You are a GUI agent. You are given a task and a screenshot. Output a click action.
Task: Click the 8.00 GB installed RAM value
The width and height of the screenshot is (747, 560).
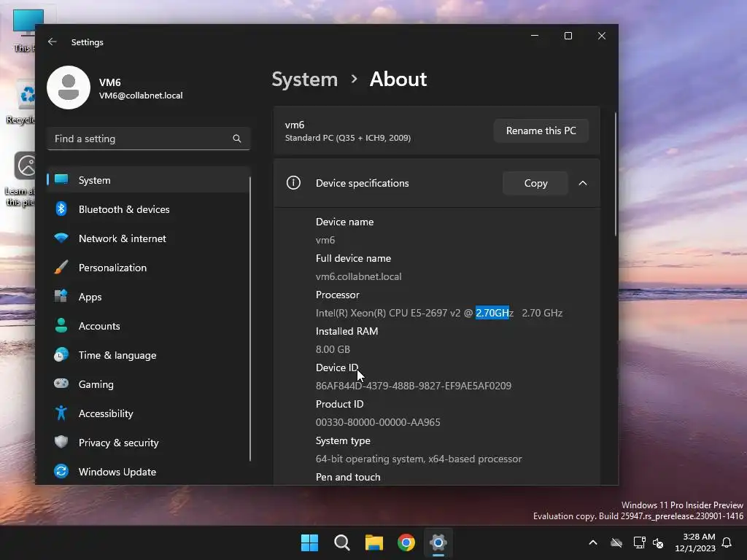click(333, 349)
